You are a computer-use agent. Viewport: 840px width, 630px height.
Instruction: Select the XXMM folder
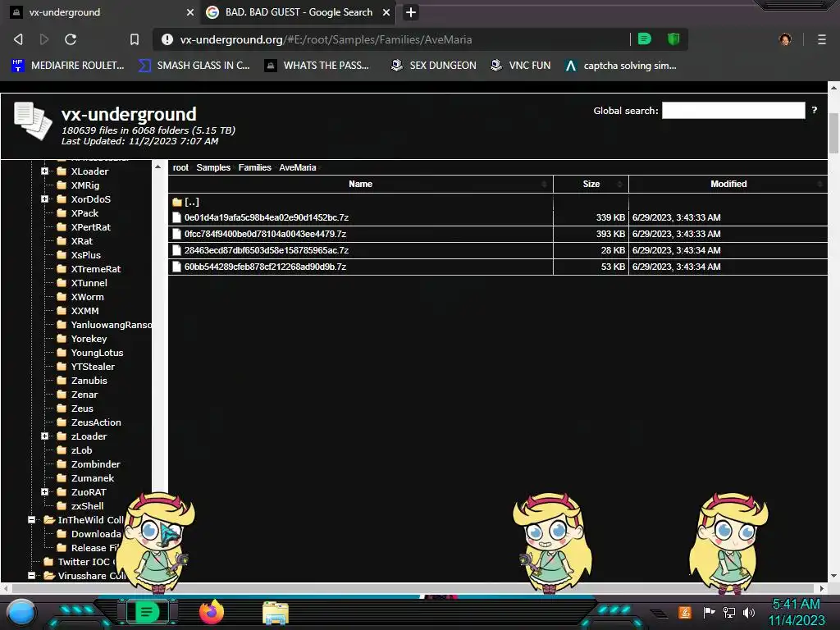click(x=78, y=311)
